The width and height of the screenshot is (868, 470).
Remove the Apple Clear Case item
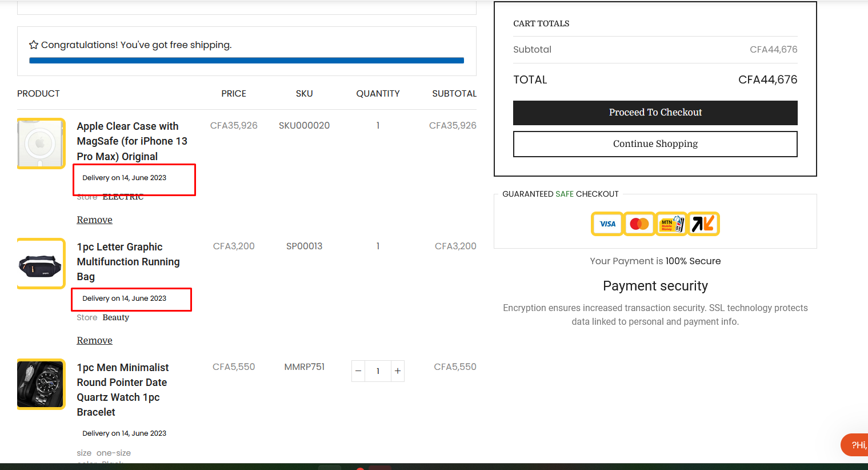pyautogui.click(x=94, y=220)
